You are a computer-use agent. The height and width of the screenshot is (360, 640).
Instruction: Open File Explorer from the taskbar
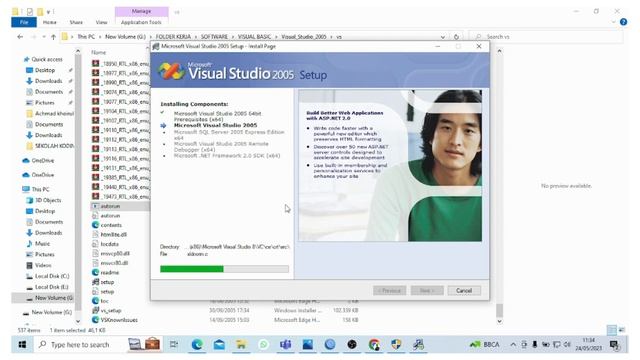click(241, 344)
